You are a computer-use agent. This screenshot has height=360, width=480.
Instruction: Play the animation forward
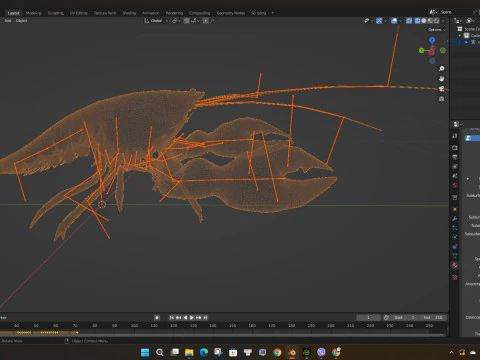click(192, 318)
